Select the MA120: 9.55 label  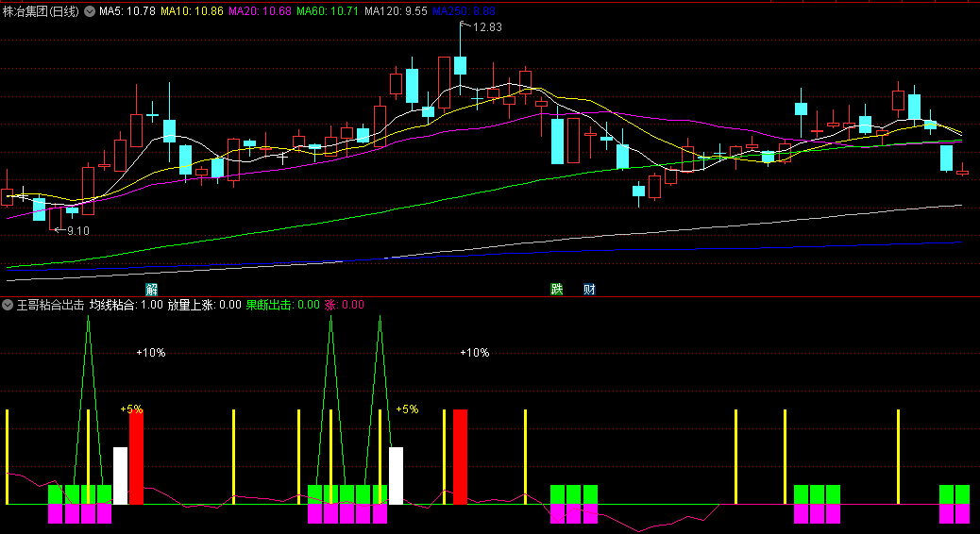pyautogui.click(x=397, y=11)
